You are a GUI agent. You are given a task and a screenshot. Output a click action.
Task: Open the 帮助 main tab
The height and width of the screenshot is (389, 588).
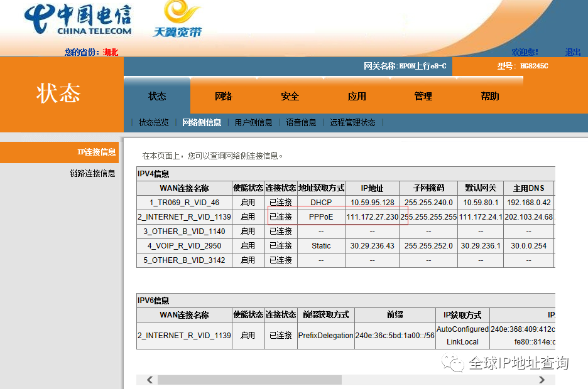tap(490, 96)
